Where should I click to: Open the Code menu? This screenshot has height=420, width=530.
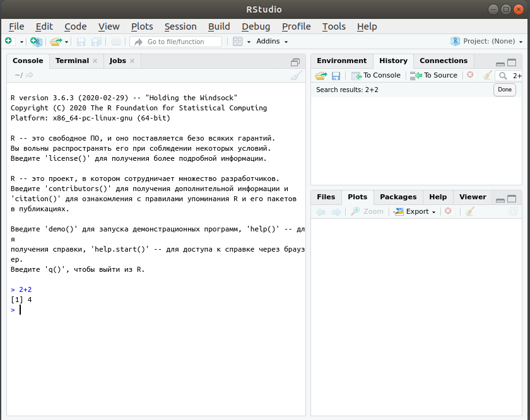coord(75,26)
